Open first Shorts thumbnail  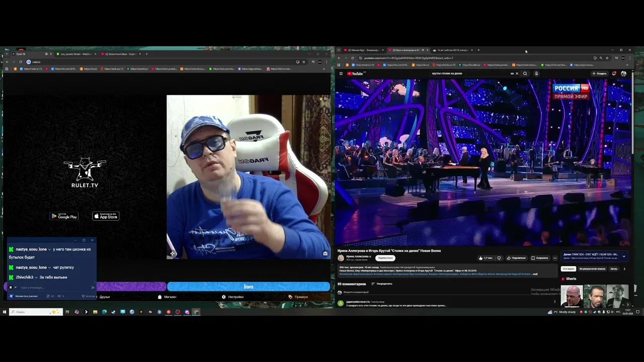572,295
